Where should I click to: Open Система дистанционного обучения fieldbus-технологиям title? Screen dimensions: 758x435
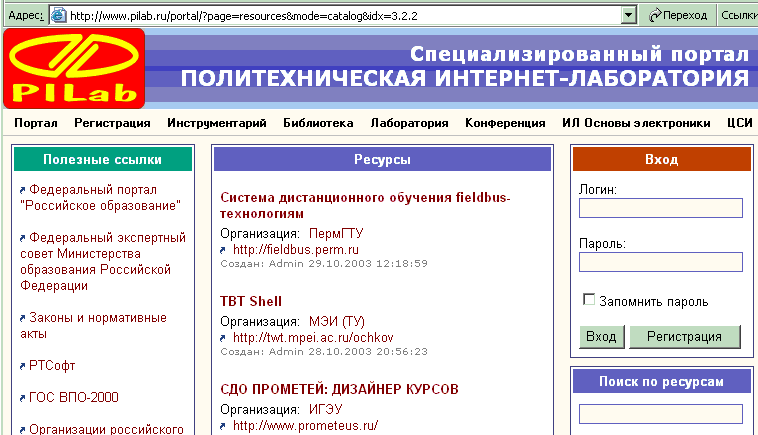(x=365, y=205)
